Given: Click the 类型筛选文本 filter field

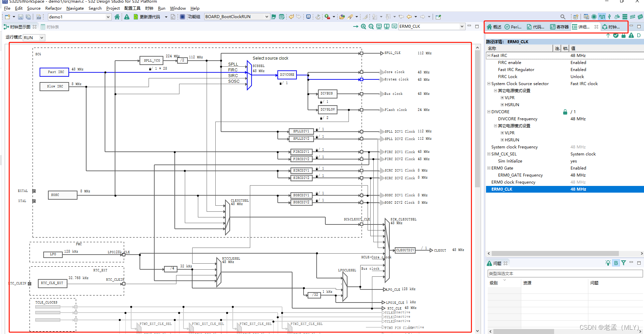Looking at the screenshot, I should pos(565,274).
